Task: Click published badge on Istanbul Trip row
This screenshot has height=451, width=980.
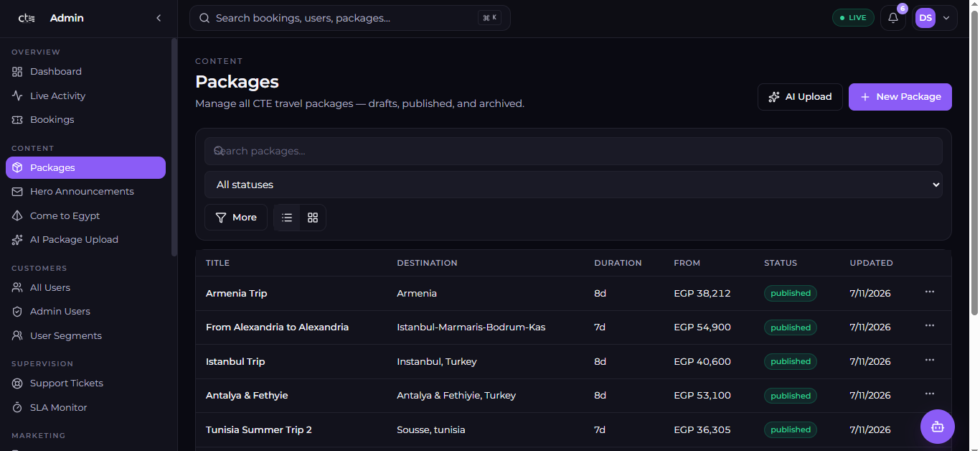Action: point(791,361)
